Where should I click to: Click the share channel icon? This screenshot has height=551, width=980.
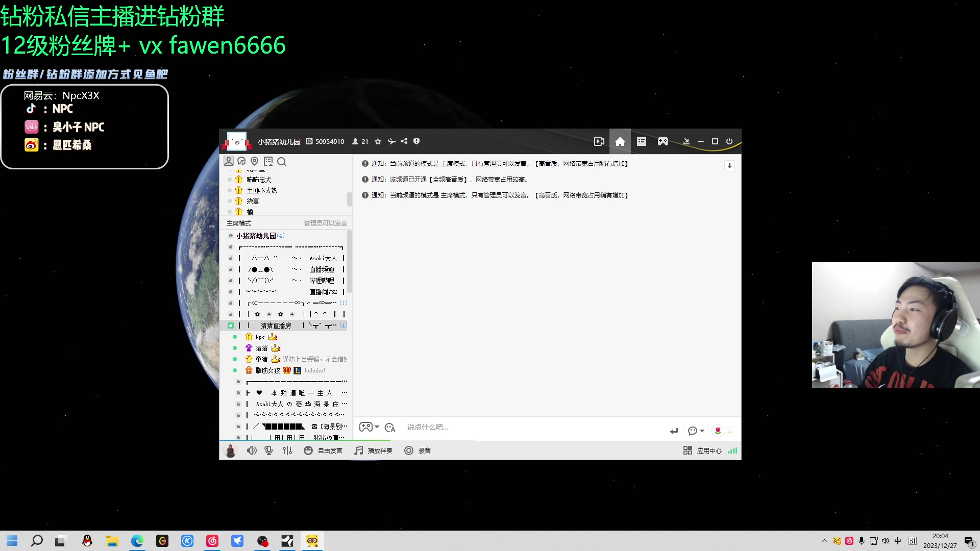(404, 141)
